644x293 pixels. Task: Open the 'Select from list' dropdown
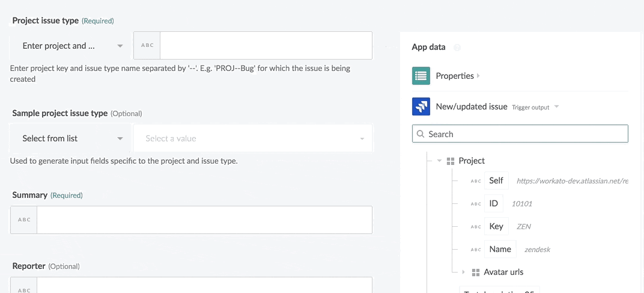tap(71, 138)
